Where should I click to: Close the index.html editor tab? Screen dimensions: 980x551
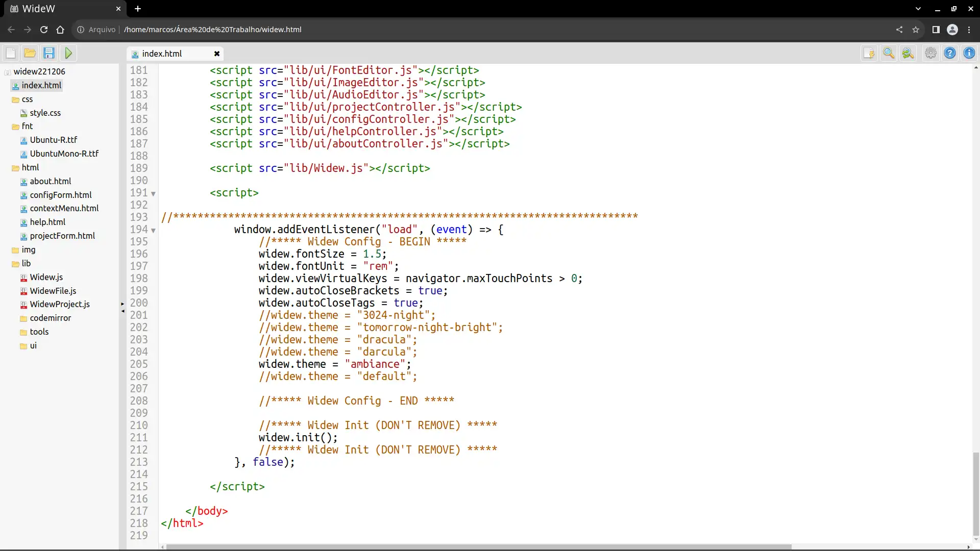tap(217, 54)
